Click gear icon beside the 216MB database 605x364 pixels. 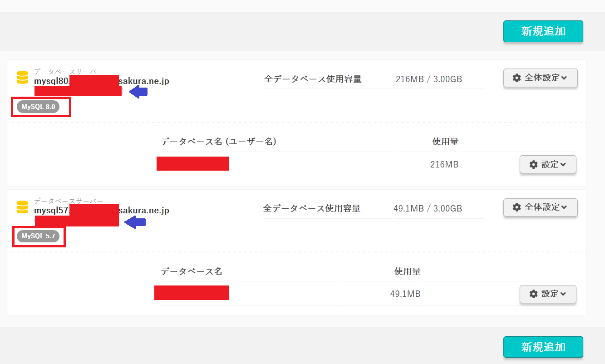click(x=533, y=164)
